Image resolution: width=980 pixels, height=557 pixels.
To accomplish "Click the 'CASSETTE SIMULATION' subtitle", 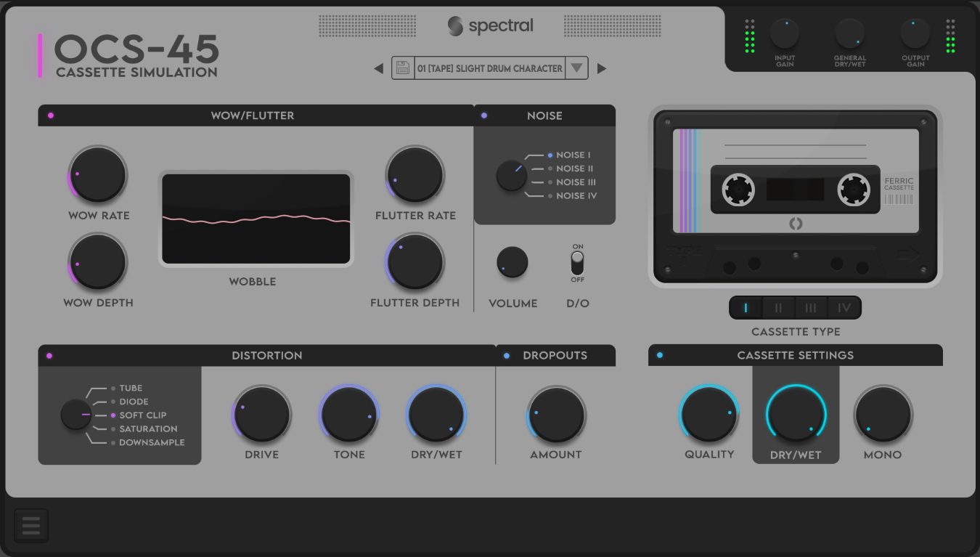I will click(x=136, y=72).
